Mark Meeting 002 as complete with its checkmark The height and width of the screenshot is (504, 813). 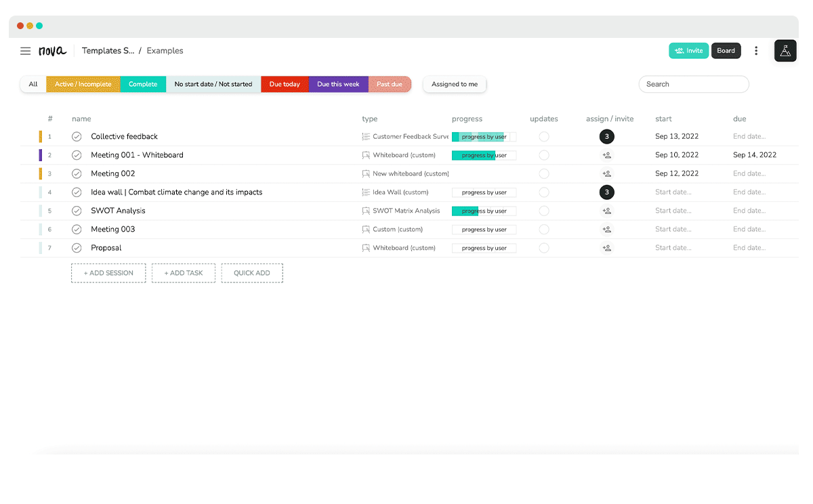pyautogui.click(x=76, y=173)
